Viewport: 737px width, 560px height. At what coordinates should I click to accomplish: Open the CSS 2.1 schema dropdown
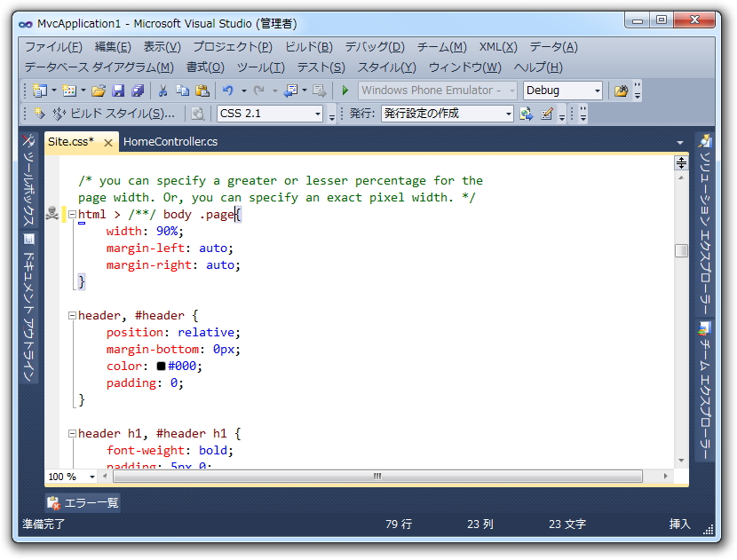point(318,114)
